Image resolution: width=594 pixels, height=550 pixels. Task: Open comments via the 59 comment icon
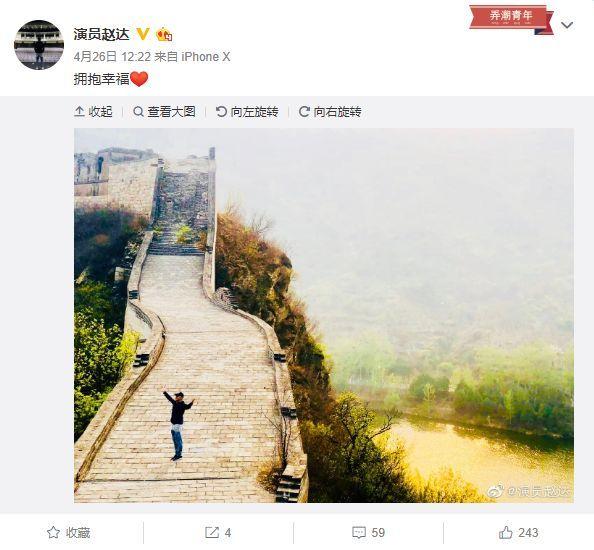coord(368,533)
